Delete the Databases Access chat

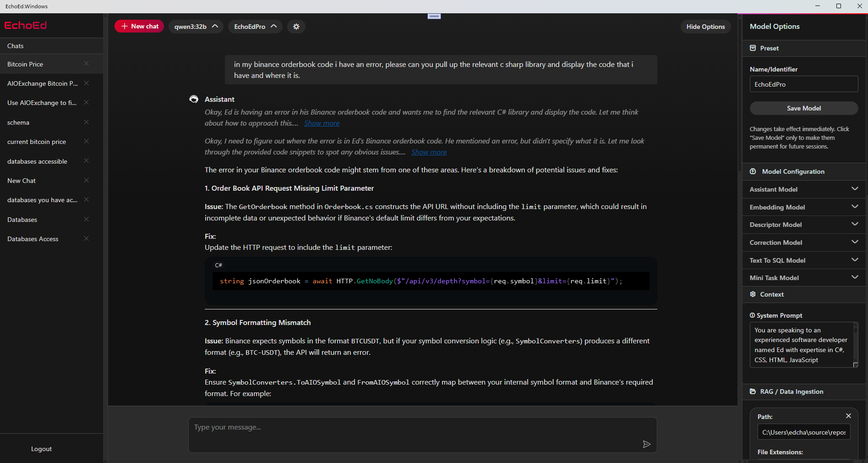(x=87, y=238)
